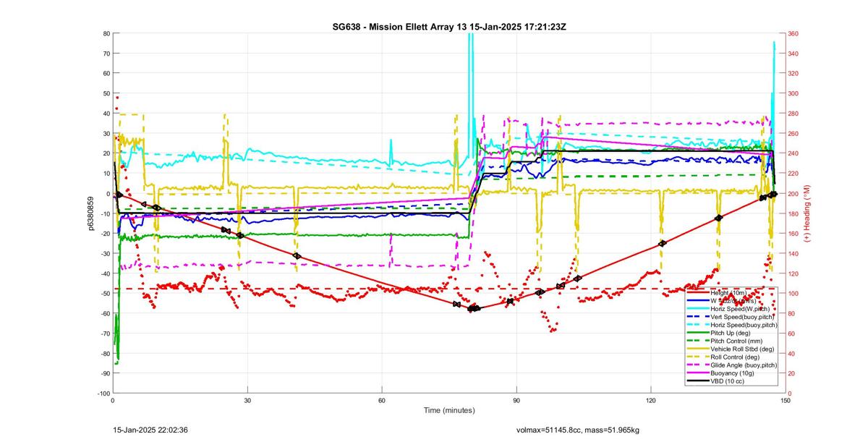Click the 150 tick on the time axis
The width and height of the screenshot is (868, 442).
786,400
